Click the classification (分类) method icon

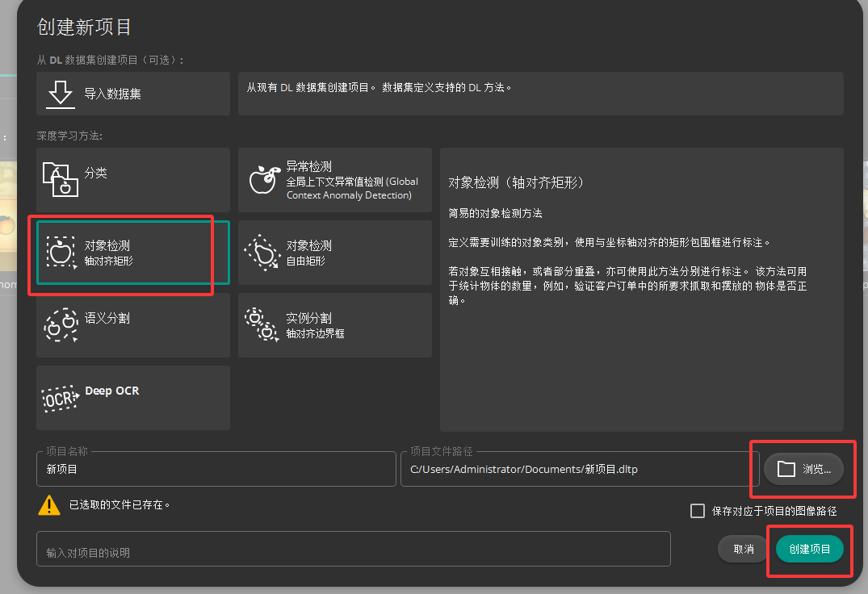[61, 179]
